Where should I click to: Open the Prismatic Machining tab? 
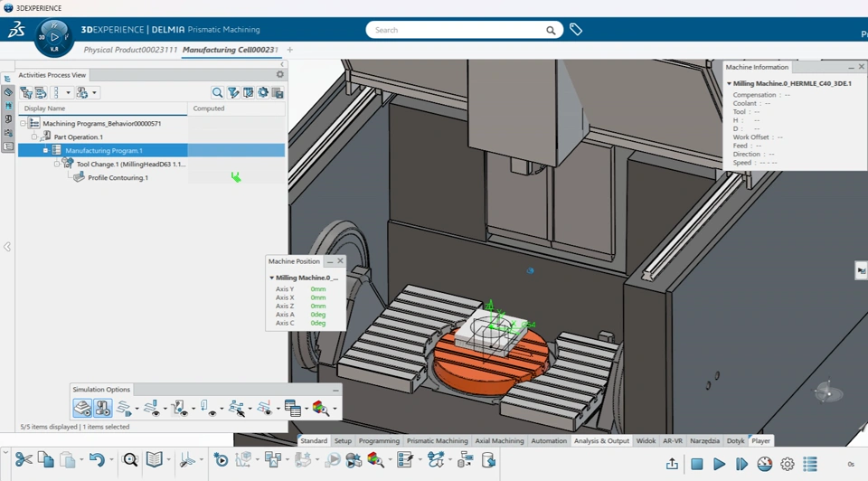[438, 441]
